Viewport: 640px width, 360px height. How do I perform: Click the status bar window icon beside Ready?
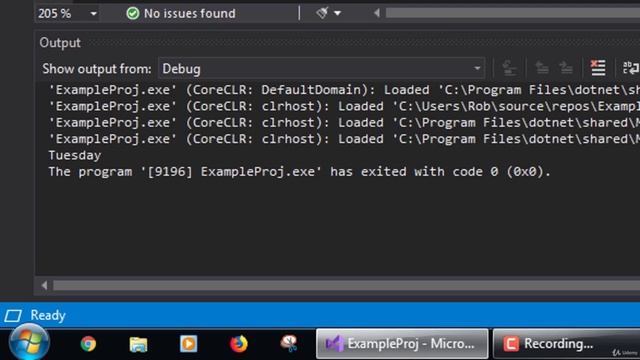click(x=13, y=316)
